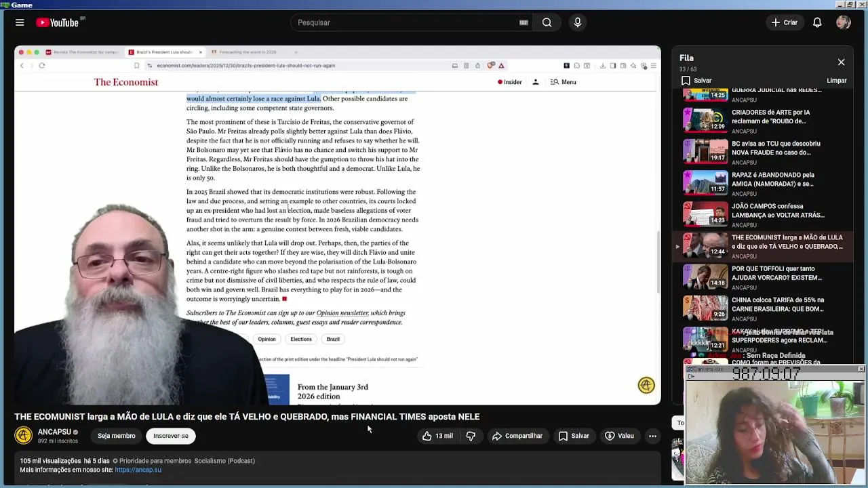The height and width of the screenshot is (488, 868).
Task: Open the https://ancap.su link
Action: pos(138,470)
